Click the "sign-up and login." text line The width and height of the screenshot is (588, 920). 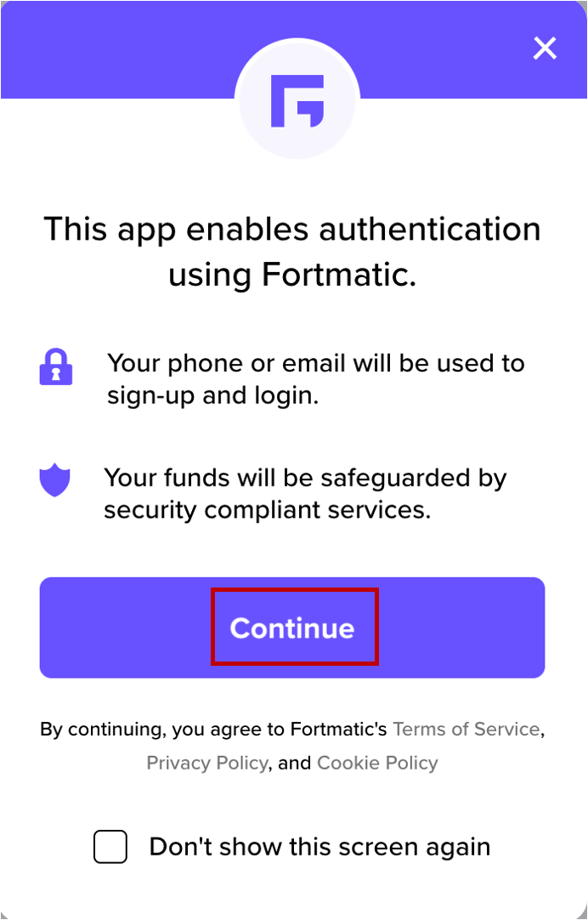pyautogui.click(x=212, y=395)
